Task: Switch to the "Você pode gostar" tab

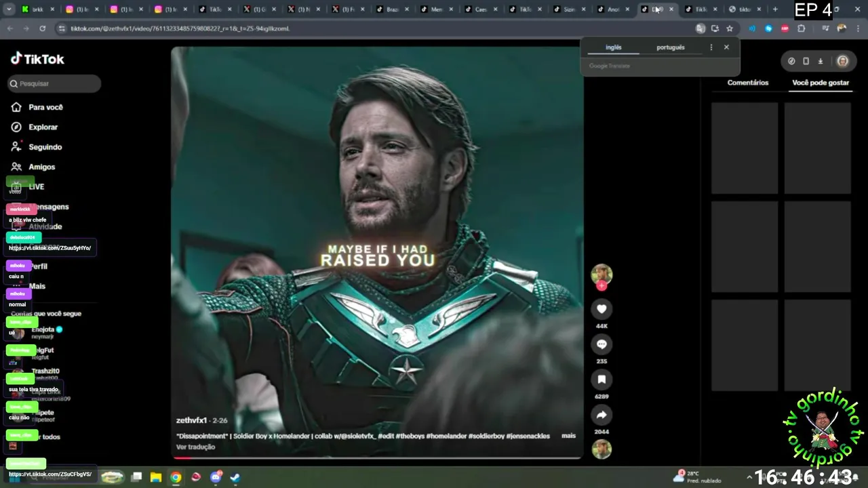Action: pos(821,83)
